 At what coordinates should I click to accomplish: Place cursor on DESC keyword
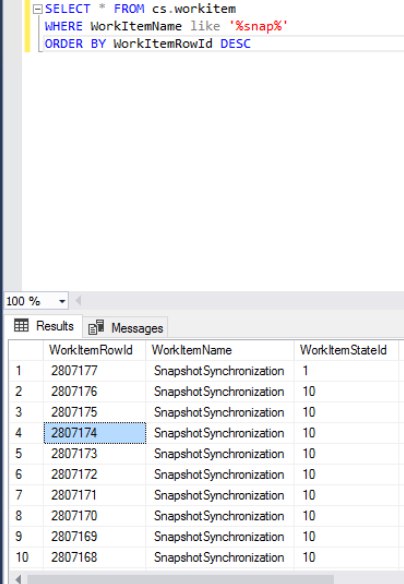pos(235,44)
